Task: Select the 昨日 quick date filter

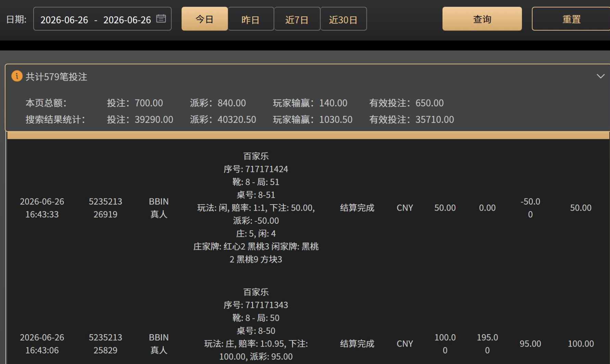Action: tap(251, 19)
